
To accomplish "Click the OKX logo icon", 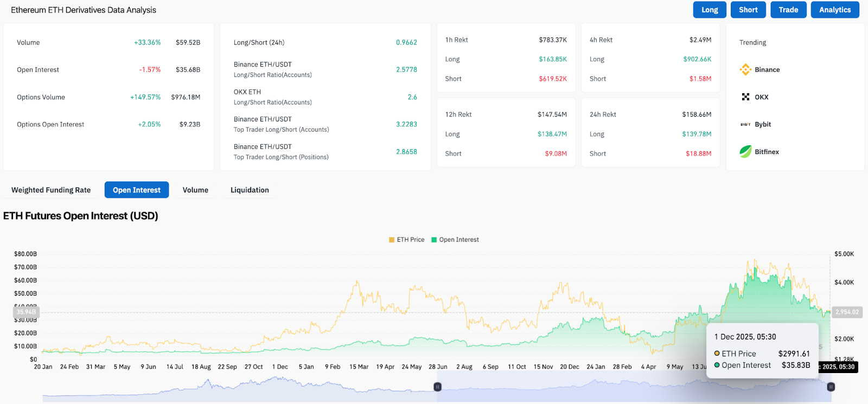I will [x=745, y=97].
